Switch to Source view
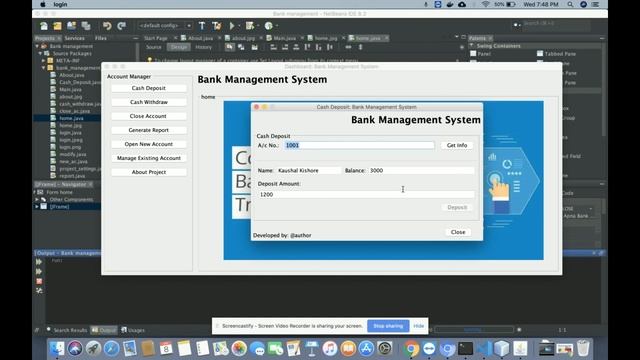This screenshot has width=640, height=360. (x=154, y=47)
